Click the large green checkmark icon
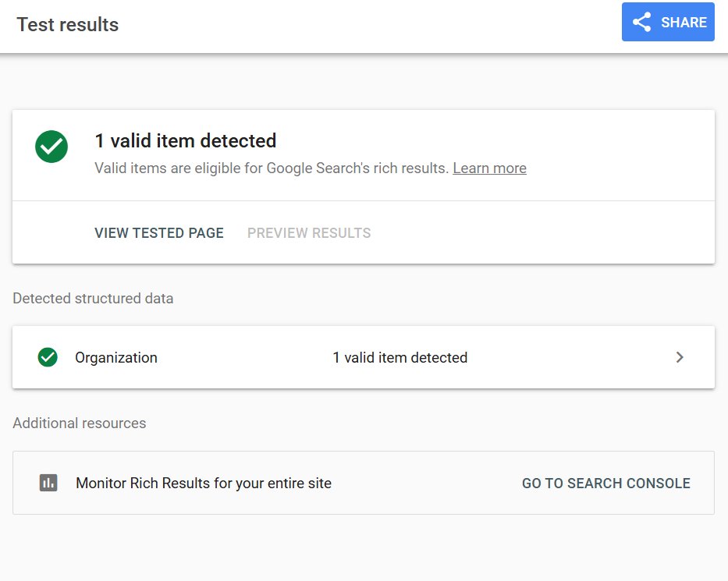This screenshot has height=581, width=728. (51, 147)
